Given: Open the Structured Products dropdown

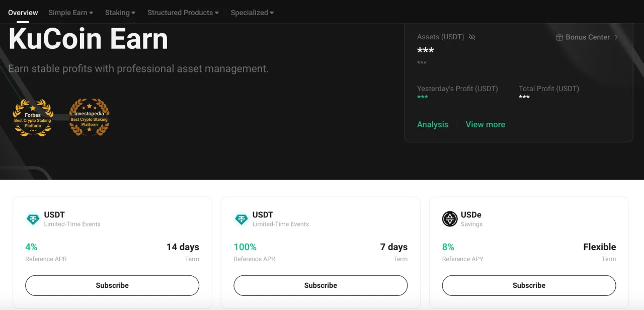Looking at the screenshot, I should point(183,13).
